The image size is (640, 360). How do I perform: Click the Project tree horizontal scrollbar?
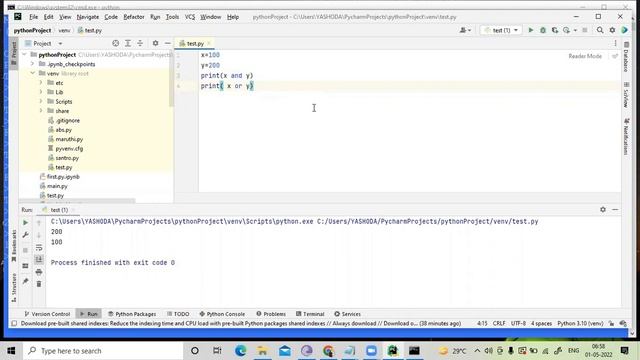78,201
